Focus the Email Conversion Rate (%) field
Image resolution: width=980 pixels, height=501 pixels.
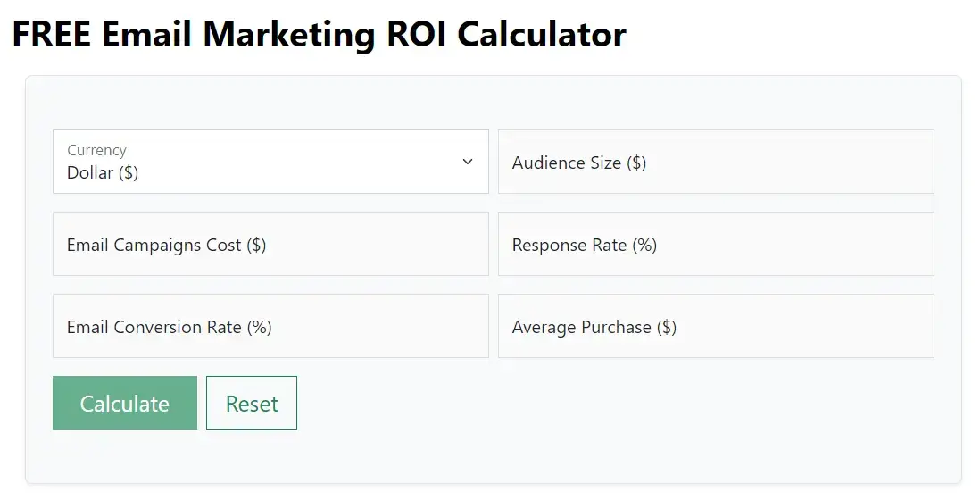pyautogui.click(x=270, y=326)
